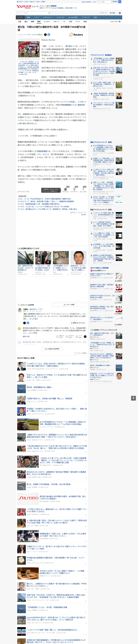Open the 速報 main tab
The image size is (138, 644).
click(x=28, y=17)
